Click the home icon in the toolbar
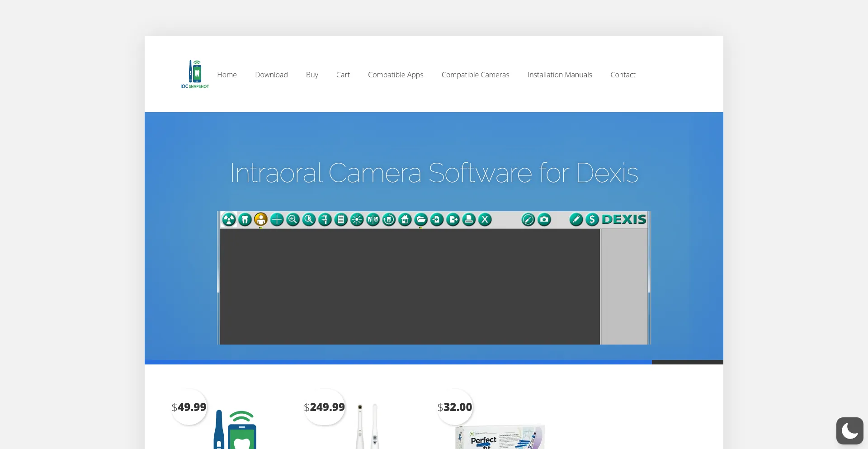868x449 pixels. [405, 220]
